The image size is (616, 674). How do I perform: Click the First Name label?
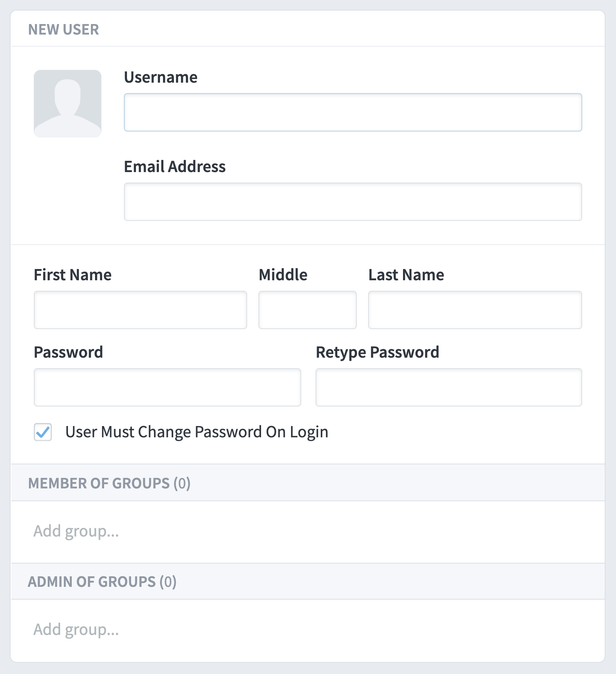coord(73,275)
